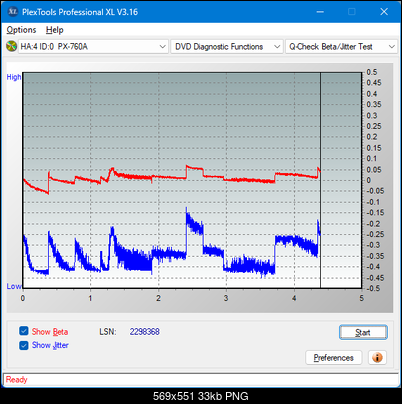Open the DVD Diagnostic Functions dropdown
Image resolution: width=402 pixels, height=404 pixels.
(x=227, y=47)
